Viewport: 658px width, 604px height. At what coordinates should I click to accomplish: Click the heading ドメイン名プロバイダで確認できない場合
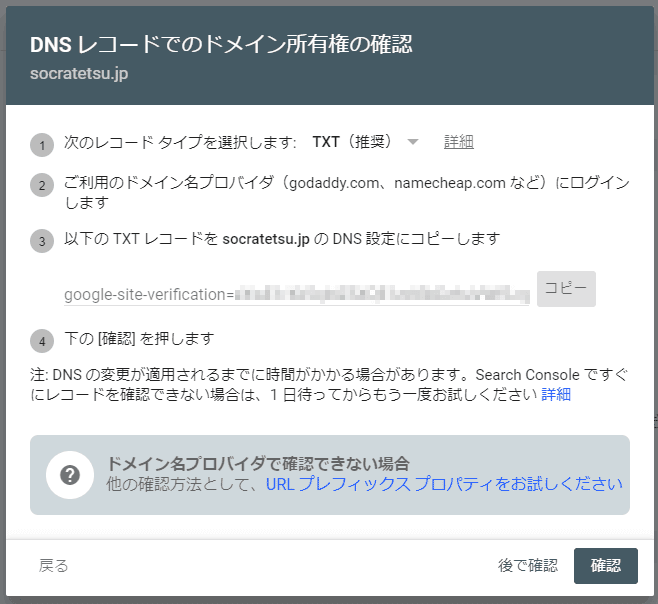click(258, 464)
